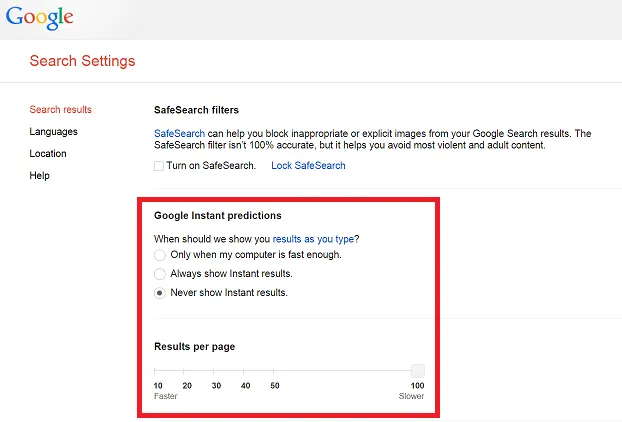
Task: Open the Search results settings section
Action: pos(61,109)
